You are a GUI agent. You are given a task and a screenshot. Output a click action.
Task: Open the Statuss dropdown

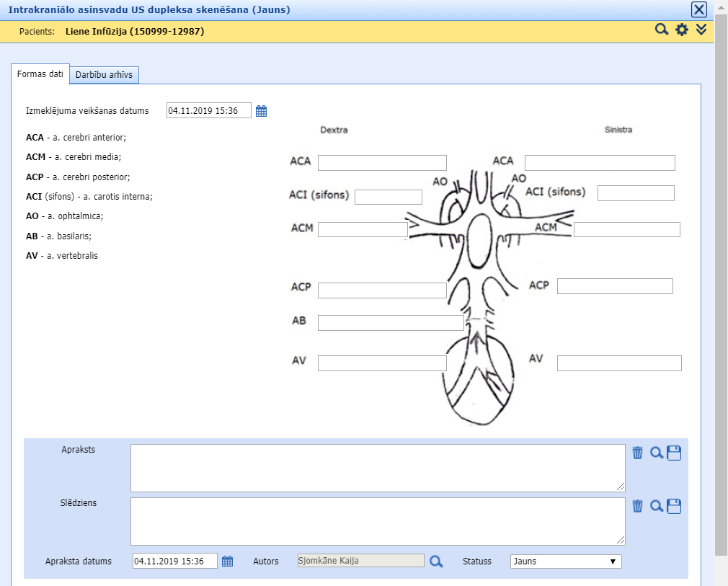(x=565, y=561)
